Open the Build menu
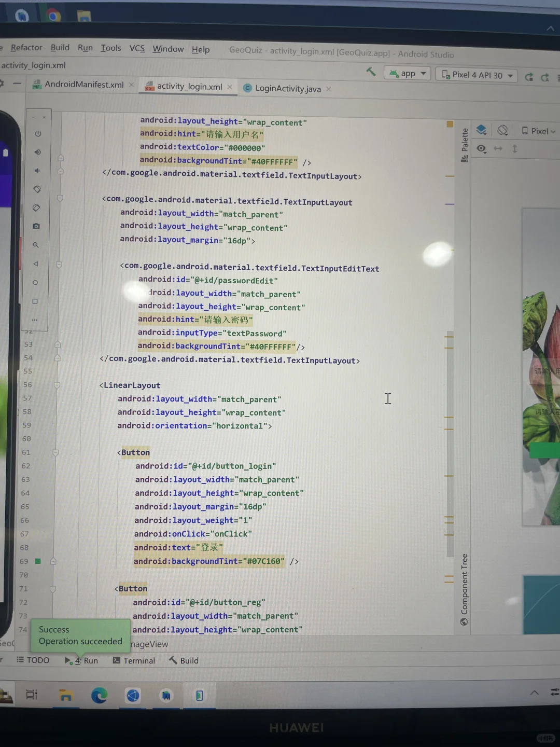The image size is (560, 747). click(x=60, y=47)
